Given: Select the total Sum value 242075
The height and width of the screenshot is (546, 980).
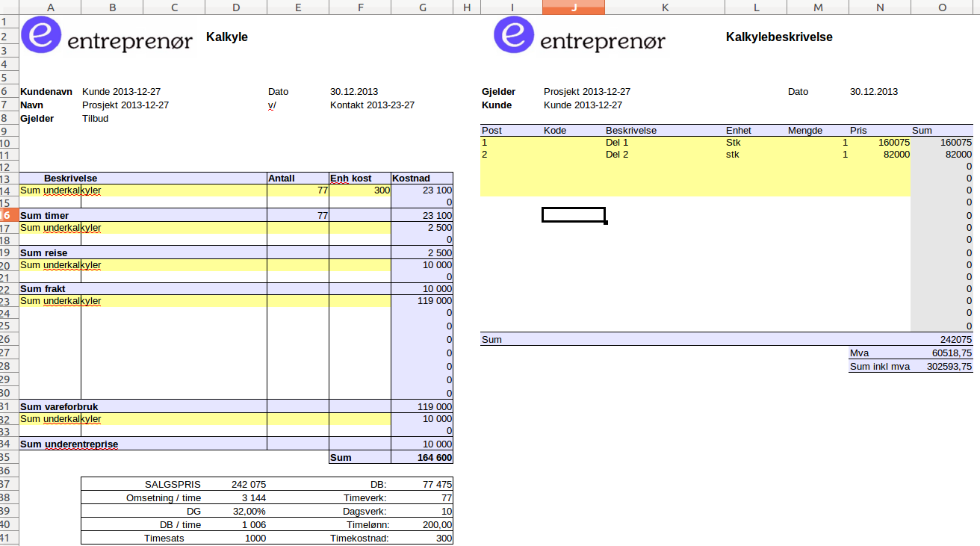Looking at the screenshot, I should (x=942, y=339).
